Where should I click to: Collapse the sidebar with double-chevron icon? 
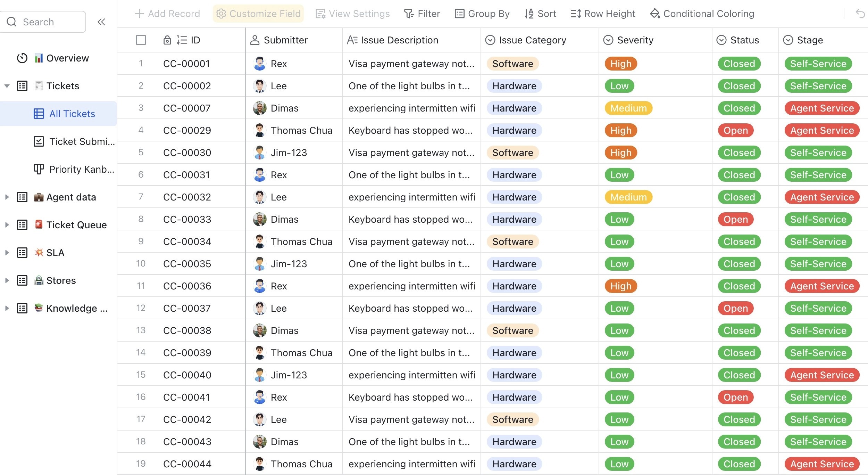pyautogui.click(x=101, y=22)
